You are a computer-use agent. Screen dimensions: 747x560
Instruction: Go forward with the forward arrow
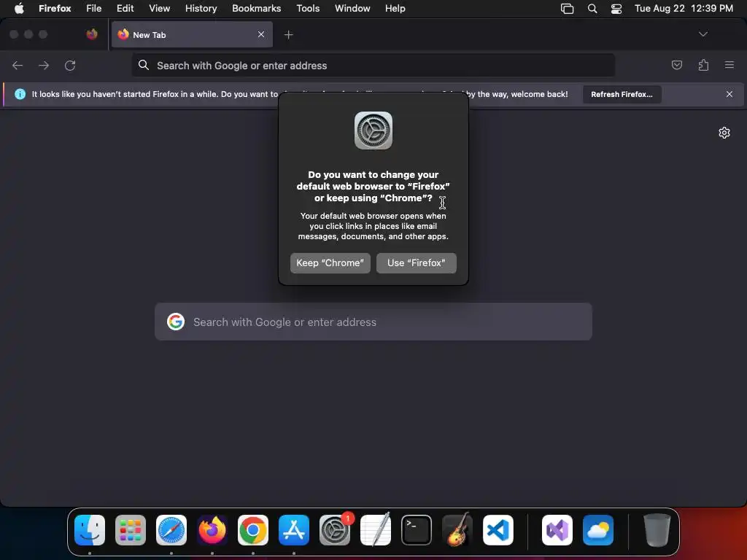pos(44,65)
